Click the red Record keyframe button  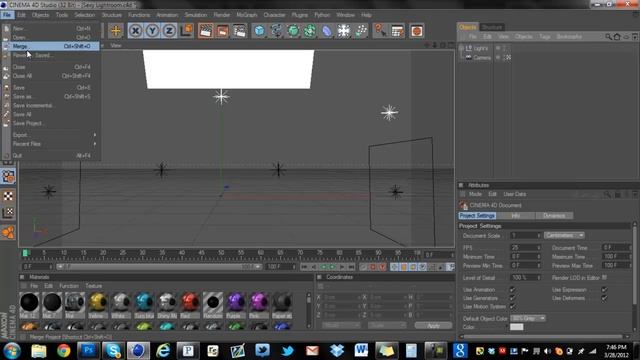click(x=373, y=267)
